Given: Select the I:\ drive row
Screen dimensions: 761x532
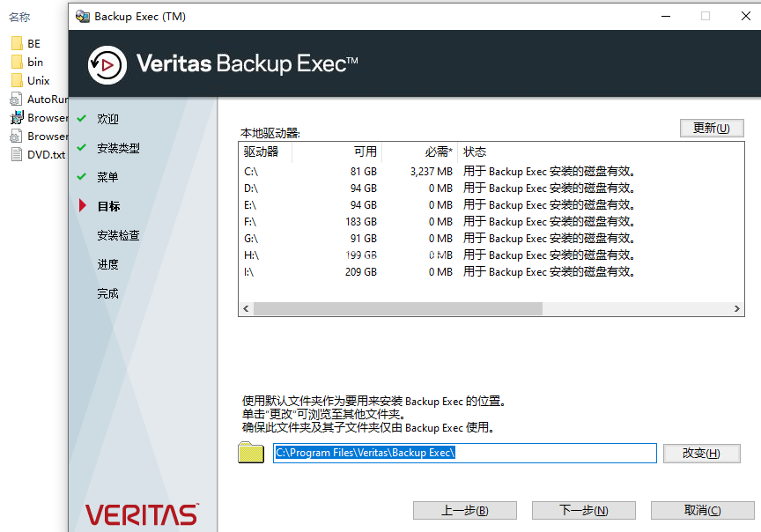Looking at the screenshot, I should (x=491, y=272).
